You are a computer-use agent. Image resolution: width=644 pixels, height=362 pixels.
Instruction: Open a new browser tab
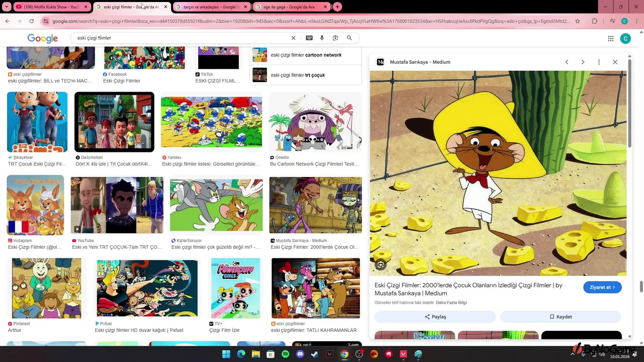click(x=338, y=7)
